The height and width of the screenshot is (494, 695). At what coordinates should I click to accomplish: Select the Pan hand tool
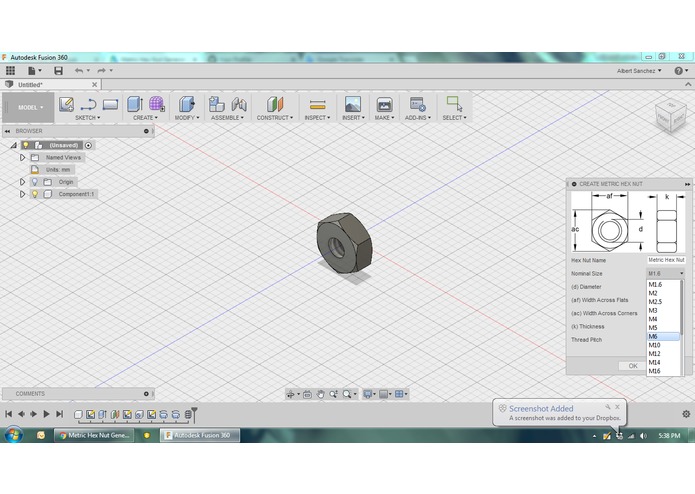click(320, 394)
